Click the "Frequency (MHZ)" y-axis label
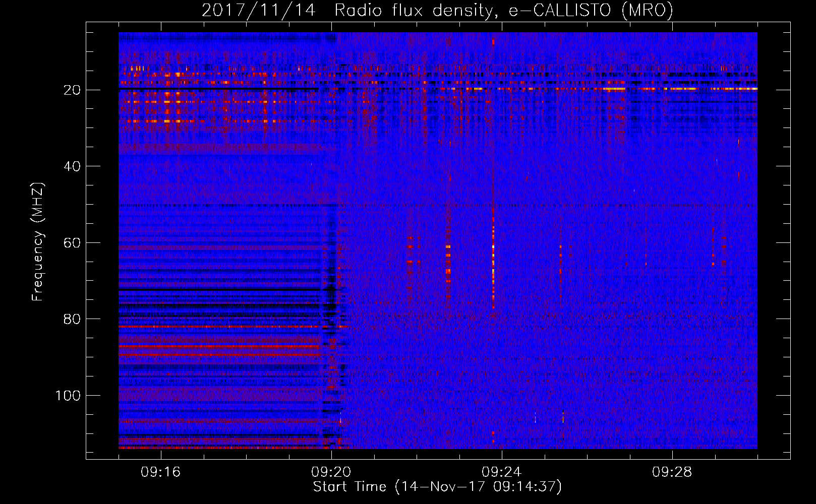The width and height of the screenshot is (816, 504). pyautogui.click(x=38, y=242)
